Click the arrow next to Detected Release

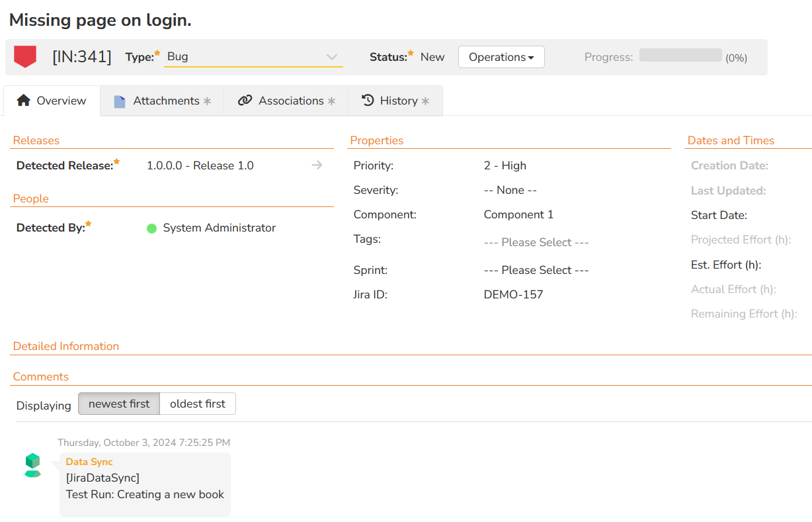(317, 165)
